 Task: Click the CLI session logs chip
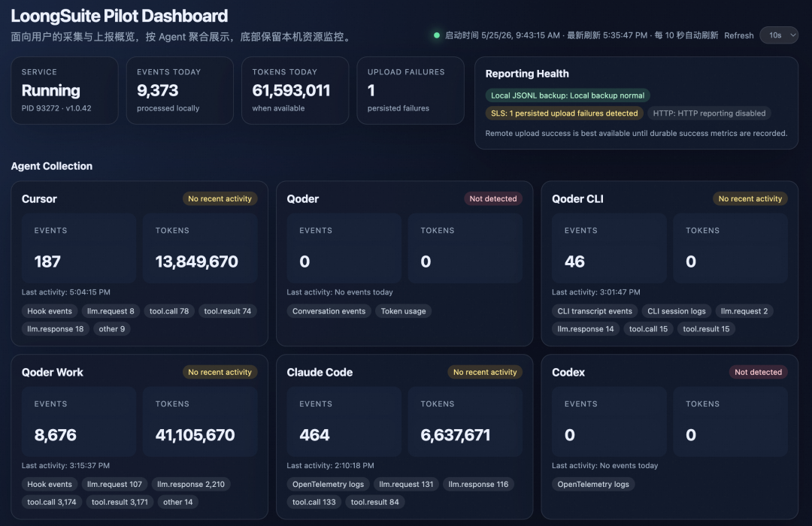(x=677, y=311)
